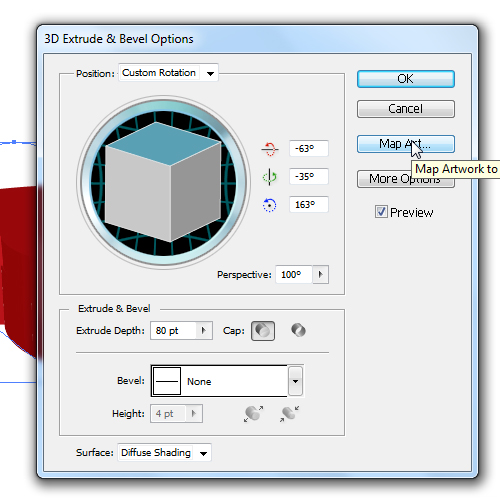Open the Map Art dialog
The width and height of the screenshot is (500, 500).
point(406,144)
